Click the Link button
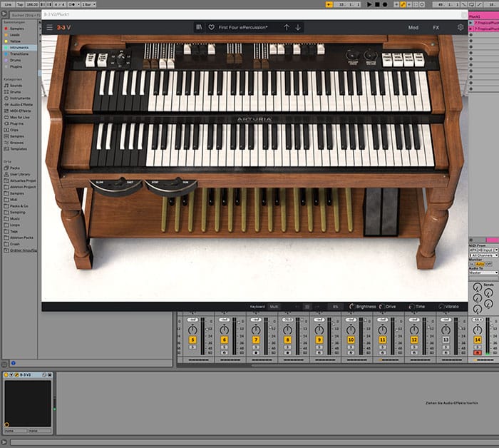The image size is (499, 448). (x=9, y=4)
